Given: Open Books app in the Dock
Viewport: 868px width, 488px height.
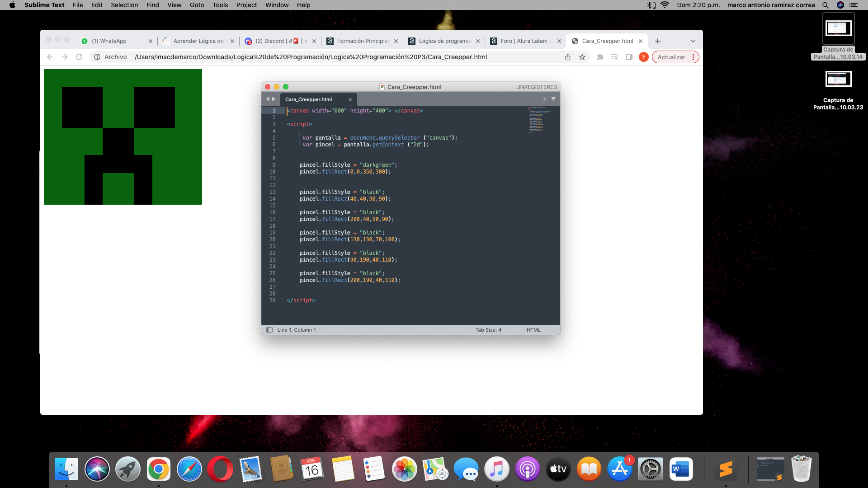Looking at the screenshot, I should (x=589, y=469).
